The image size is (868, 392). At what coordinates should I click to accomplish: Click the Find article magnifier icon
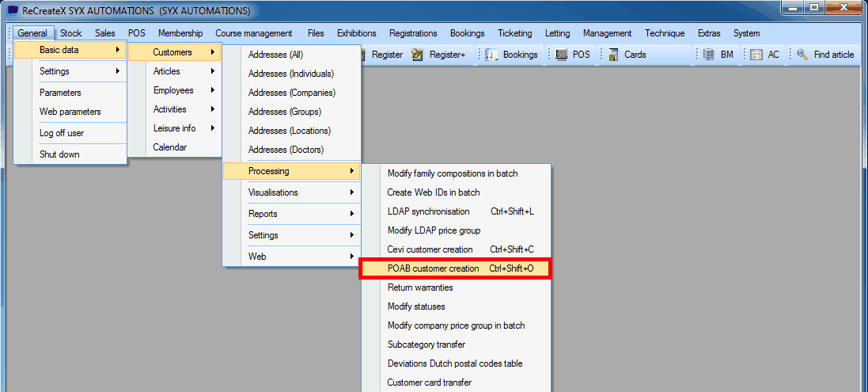[x=802, y=55]
